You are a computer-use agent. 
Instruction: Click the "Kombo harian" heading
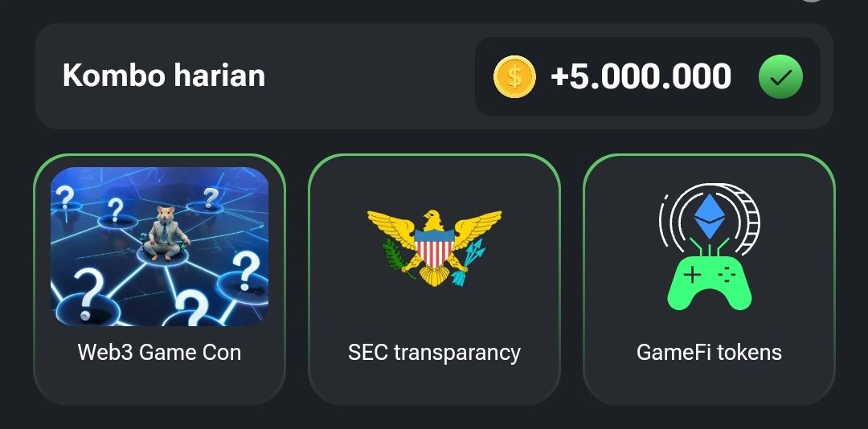[164, 76]
